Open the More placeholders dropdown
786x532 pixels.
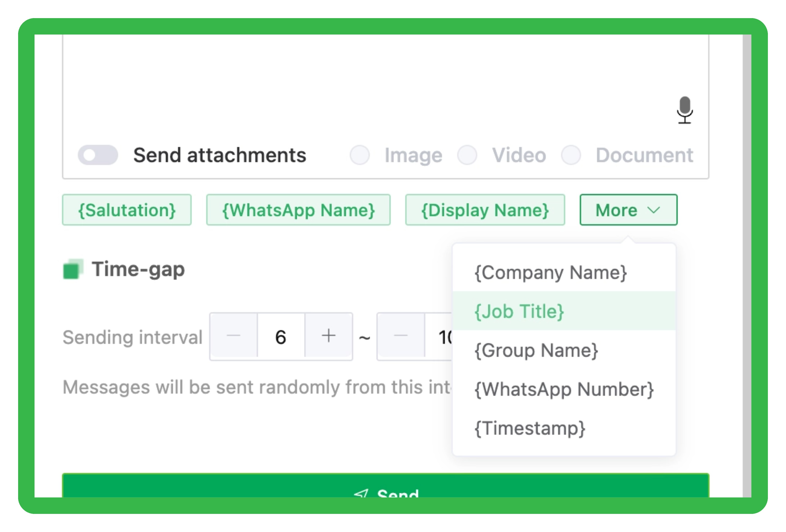[x=628, y=210]
